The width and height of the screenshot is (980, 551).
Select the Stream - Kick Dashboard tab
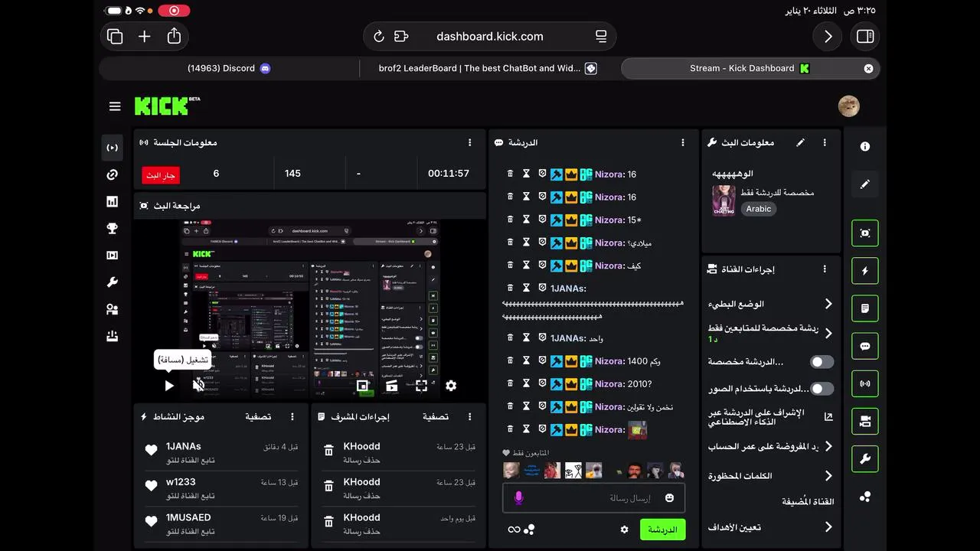pos(750,68)
